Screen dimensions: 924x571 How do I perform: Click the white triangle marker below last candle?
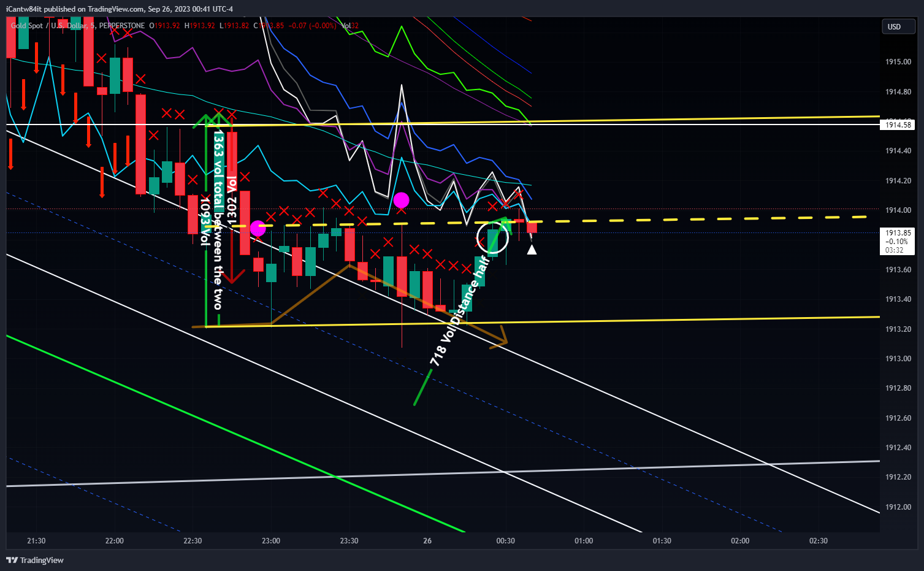pos(532,250)
